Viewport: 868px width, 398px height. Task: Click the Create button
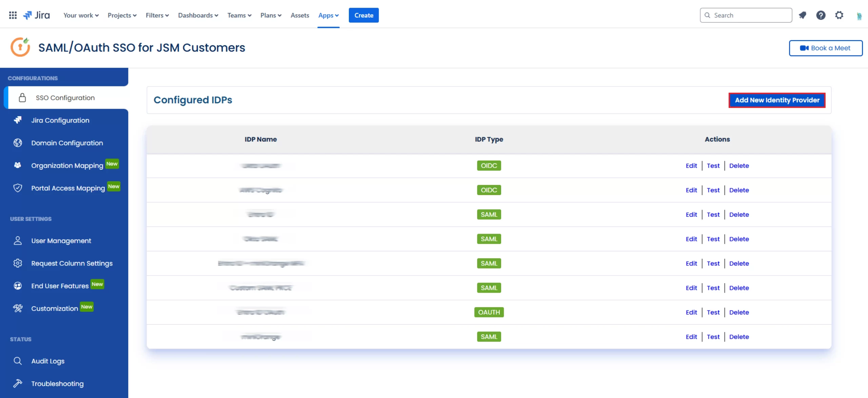coord(363,15)
